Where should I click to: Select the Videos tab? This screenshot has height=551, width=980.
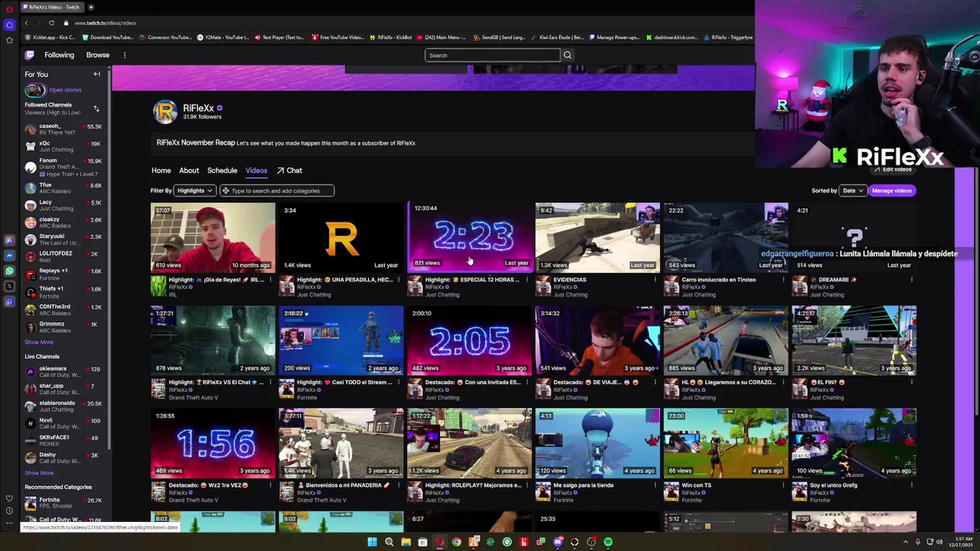[256, 171]
